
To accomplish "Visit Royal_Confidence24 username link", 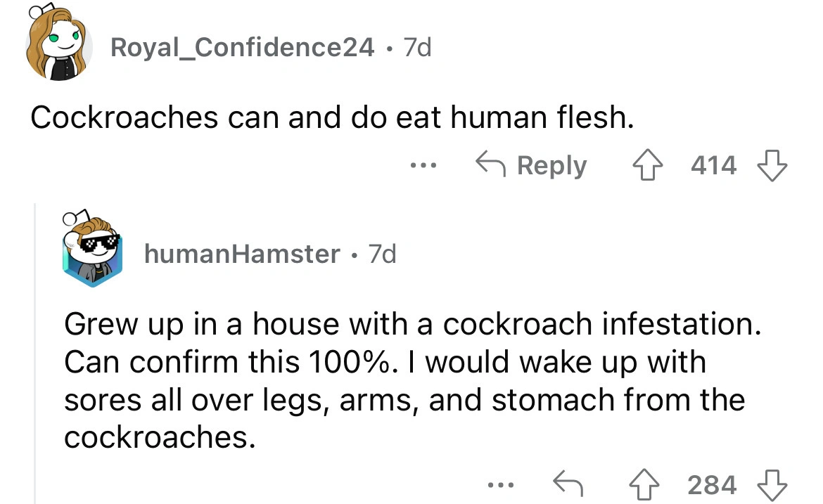I will [243, 48].
